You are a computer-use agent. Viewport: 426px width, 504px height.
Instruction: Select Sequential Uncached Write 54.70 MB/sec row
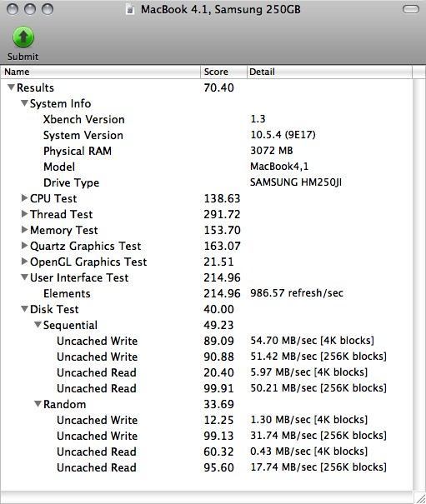tap(207, 341)
